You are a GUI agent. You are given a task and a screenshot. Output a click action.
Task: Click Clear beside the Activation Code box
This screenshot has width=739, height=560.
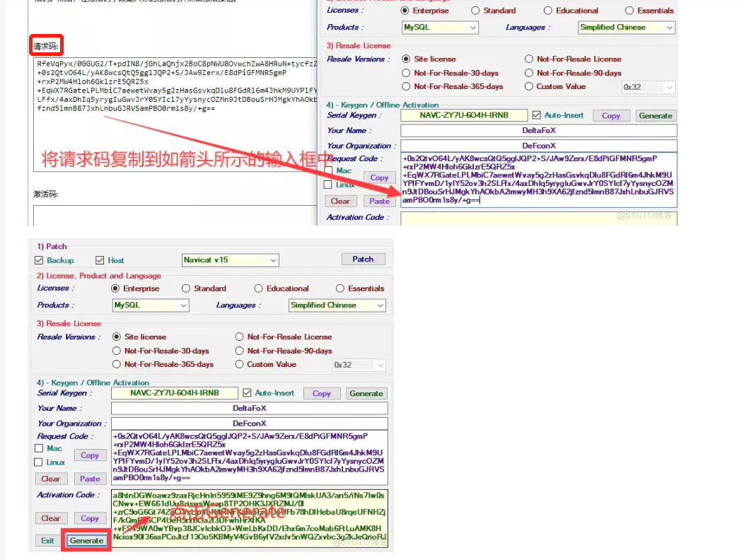click(50, 518)
